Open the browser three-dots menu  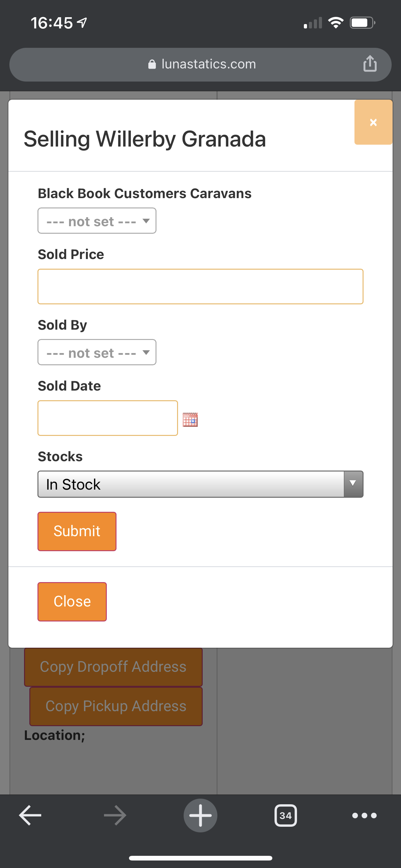click(x=364, y=815)
